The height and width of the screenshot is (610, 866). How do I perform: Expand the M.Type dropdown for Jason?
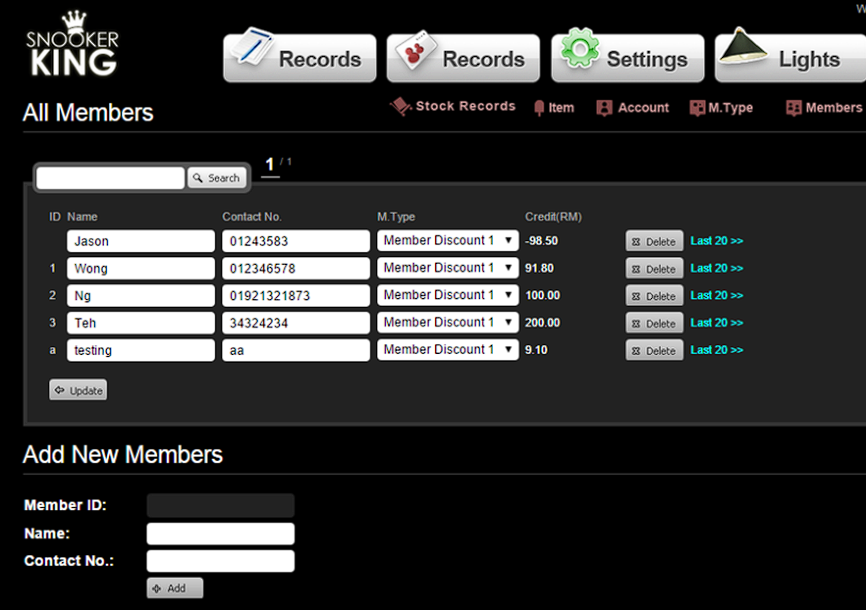pyautogui.click(x=447, y=241)
